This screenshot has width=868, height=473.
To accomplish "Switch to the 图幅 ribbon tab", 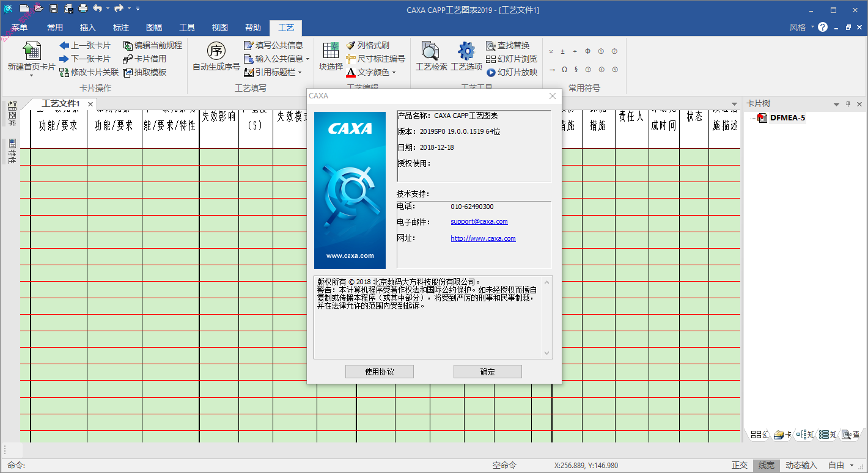I will click(154, 28).
